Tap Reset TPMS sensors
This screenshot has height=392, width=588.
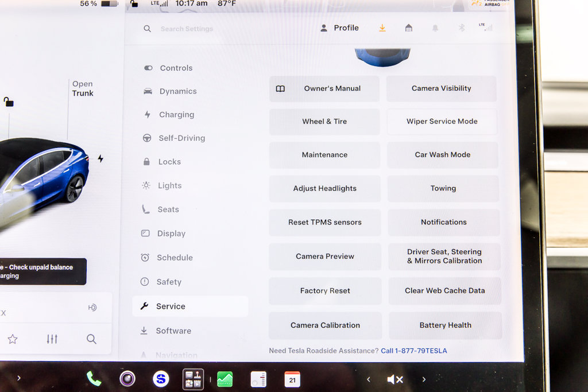(325, 222)
